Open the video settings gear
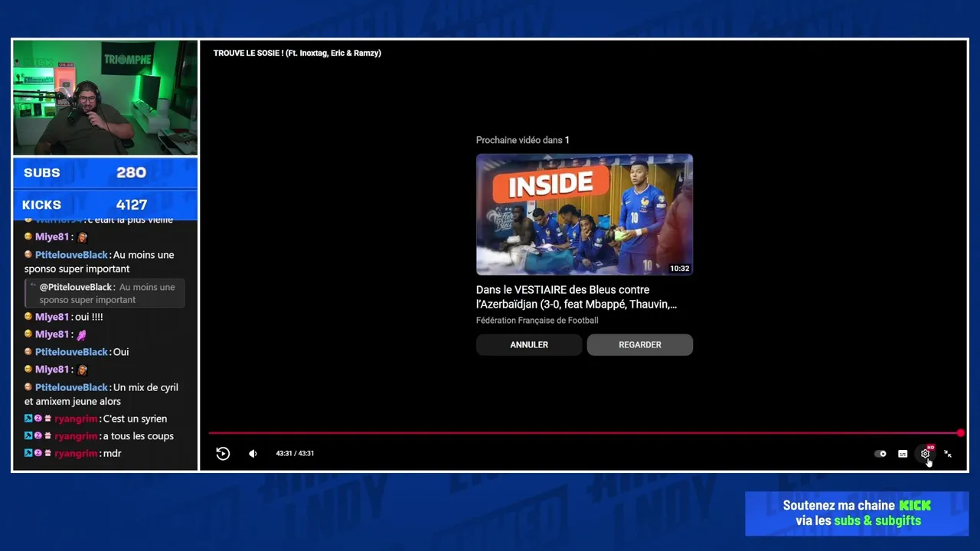 [x=925, y=454]
